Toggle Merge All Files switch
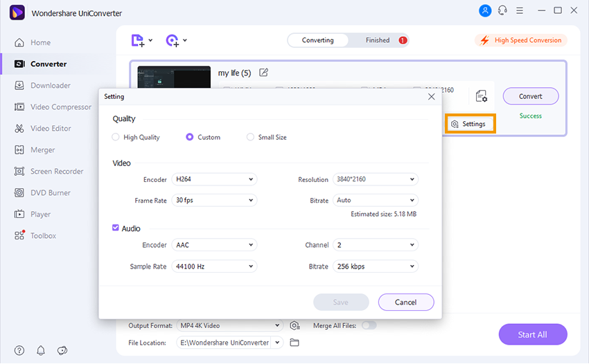Viewport: 589px width, 364px height. click(369, 325)
